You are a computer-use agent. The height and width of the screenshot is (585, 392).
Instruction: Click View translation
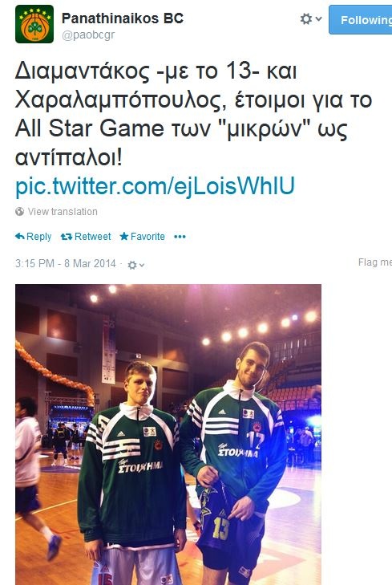tap(63, 212)
